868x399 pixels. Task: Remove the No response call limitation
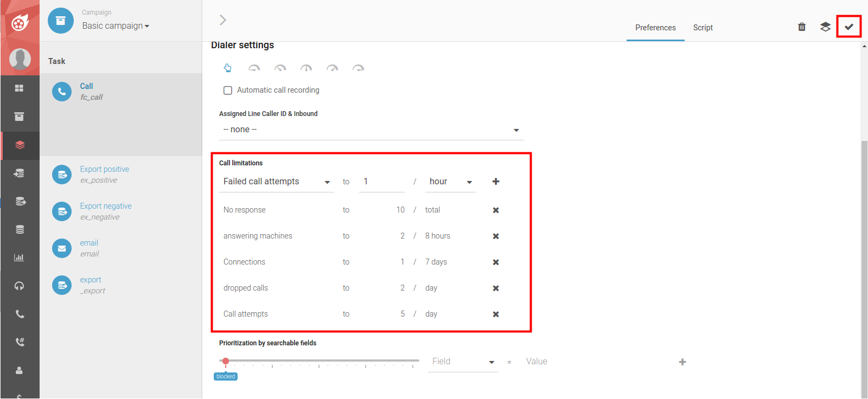click(x=495, y=210)
